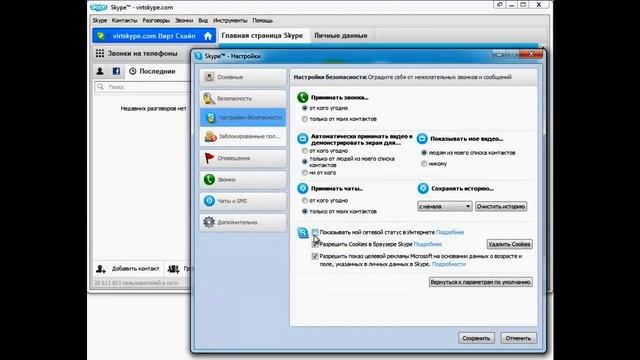This screenshot has height=360, width=640.
Task: Click the history icon beside Сохранять историю
Action: point(423,188)
